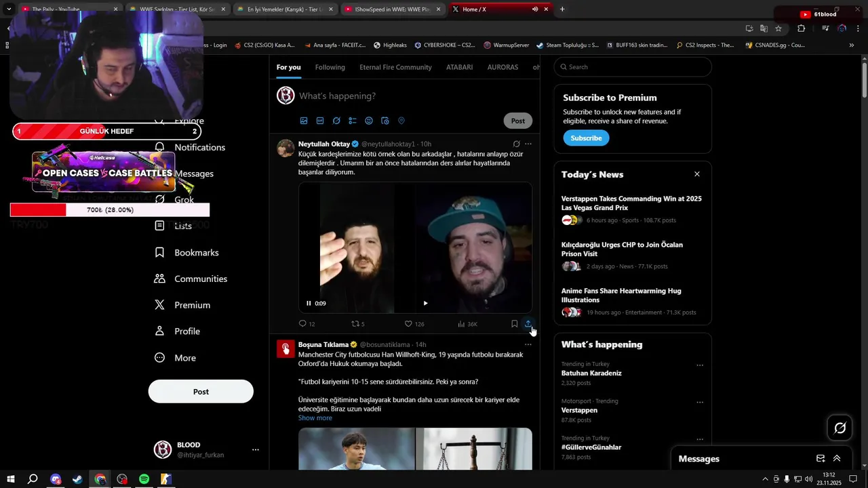
Task: Dismiss Today's News panel
Action: [696, 174]
